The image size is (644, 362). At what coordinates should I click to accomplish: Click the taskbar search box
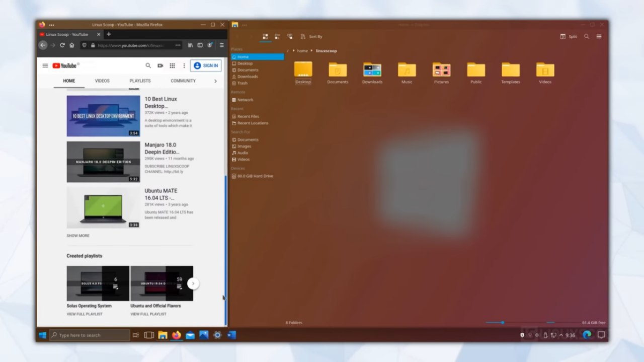(x=90, y=335)
